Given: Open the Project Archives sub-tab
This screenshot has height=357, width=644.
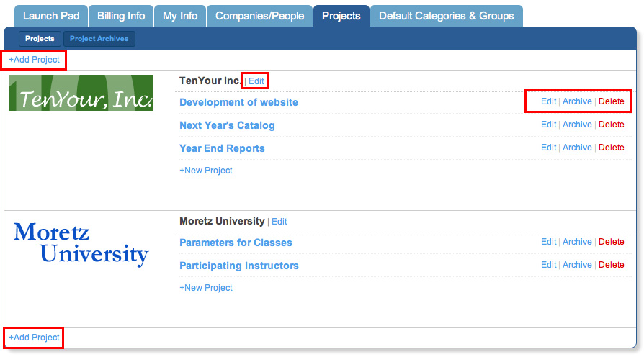Looking at the screenshot, I should (x=99, y=39).
